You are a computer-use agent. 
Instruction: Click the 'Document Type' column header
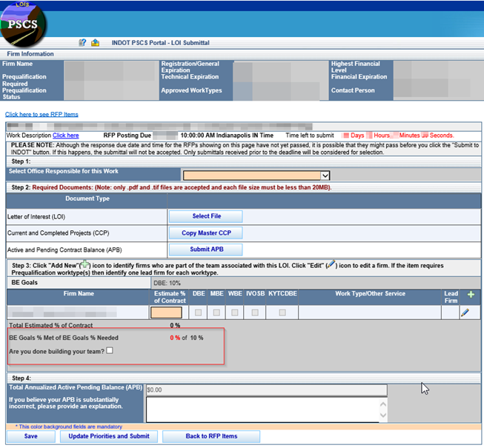click(x=87, y=198)
